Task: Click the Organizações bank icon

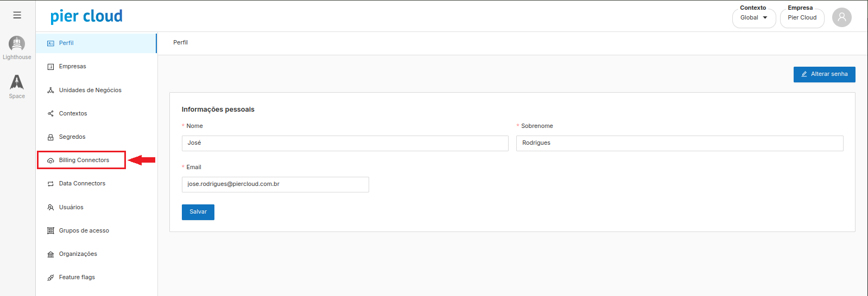Action: (x=50, y=254)
